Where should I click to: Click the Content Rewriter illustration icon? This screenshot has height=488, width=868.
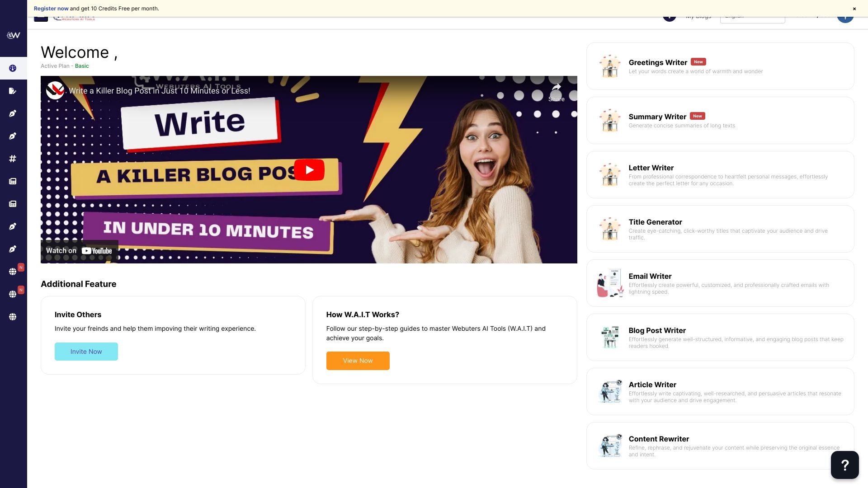click(x=610, y=446)
